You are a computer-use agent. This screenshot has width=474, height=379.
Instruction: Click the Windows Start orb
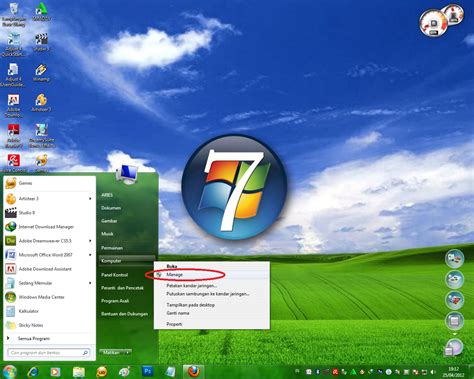(x=9, y=371)
